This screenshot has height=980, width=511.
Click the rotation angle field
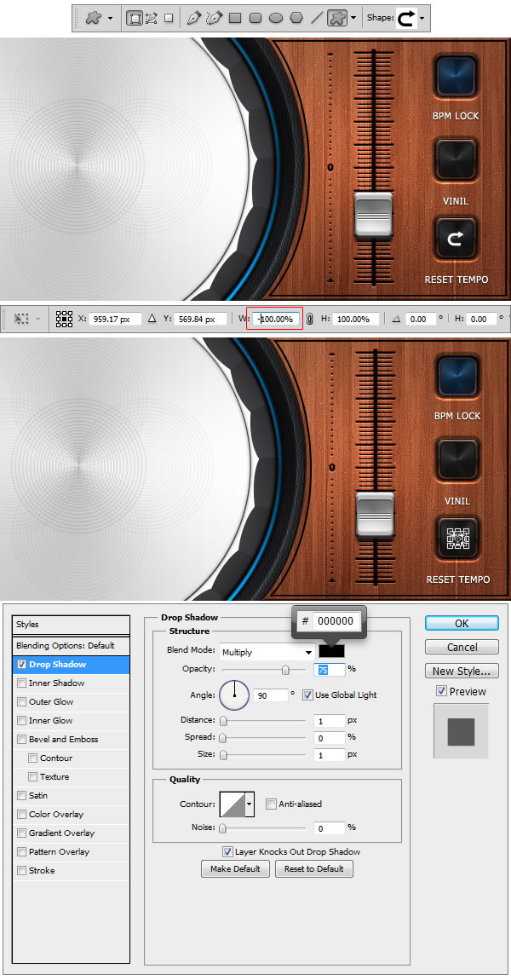click(x=420, y=319)
